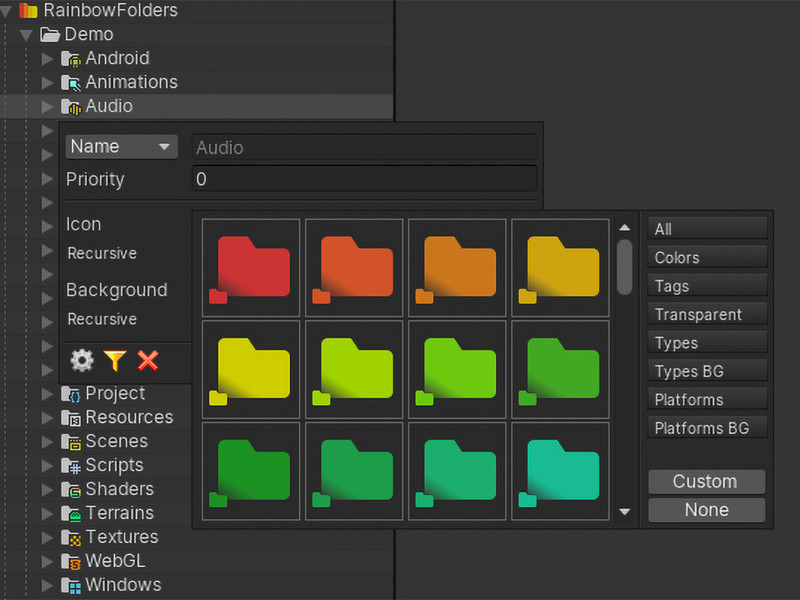Screen dimensions: 800x600
Task: Expand the WebGL folder arrow
Action: tap(47, 562)
